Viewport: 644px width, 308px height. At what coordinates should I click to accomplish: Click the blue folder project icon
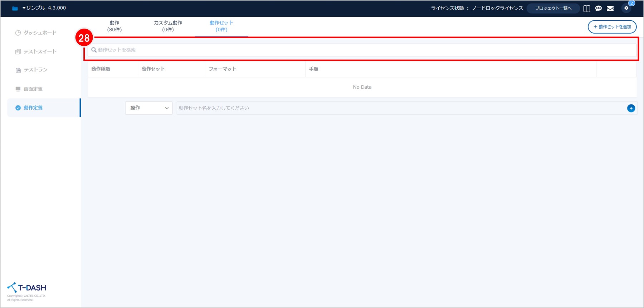point(15,8)
